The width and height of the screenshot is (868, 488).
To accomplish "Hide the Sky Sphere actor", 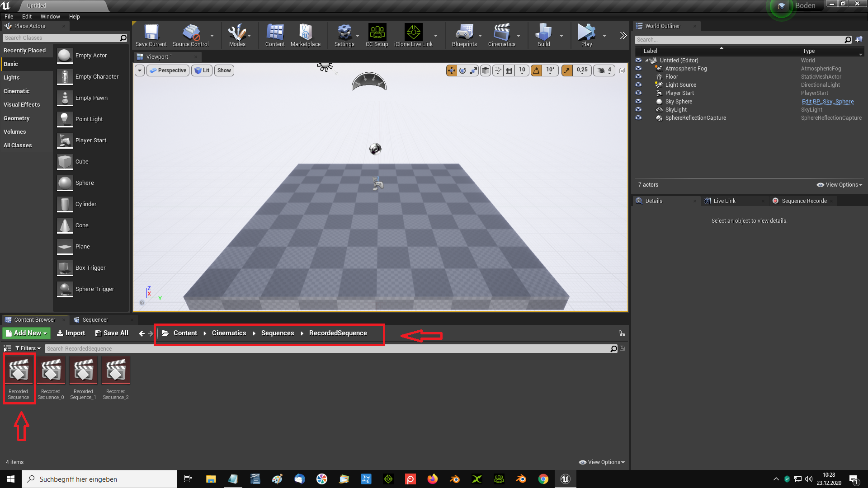I will pos(638,102).
